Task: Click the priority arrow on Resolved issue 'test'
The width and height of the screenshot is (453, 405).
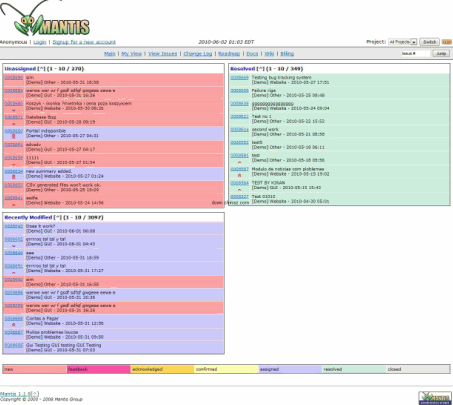Action: click(x=239, y=162)
